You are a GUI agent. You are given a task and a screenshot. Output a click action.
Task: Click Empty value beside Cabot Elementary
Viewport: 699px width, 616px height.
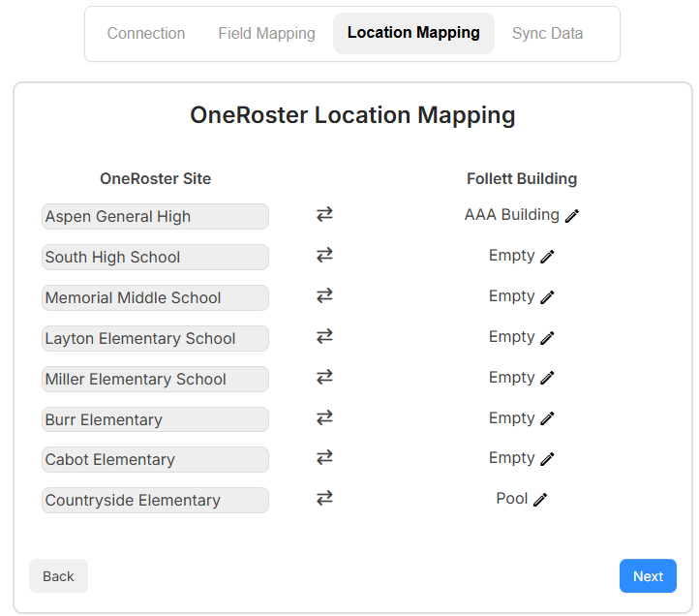point(512,458)
